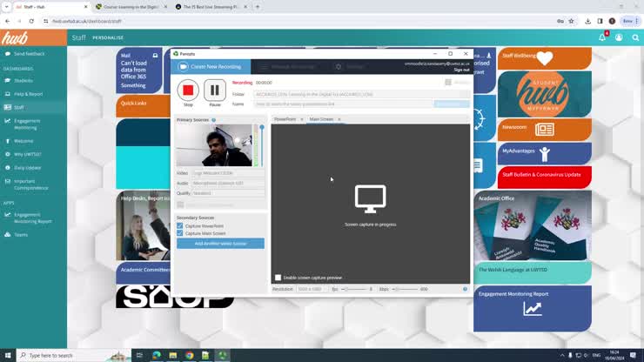This screenshot has width=644, height=362.
Task: Open the notifications bell icon
Action: click(x=602, y=37)
